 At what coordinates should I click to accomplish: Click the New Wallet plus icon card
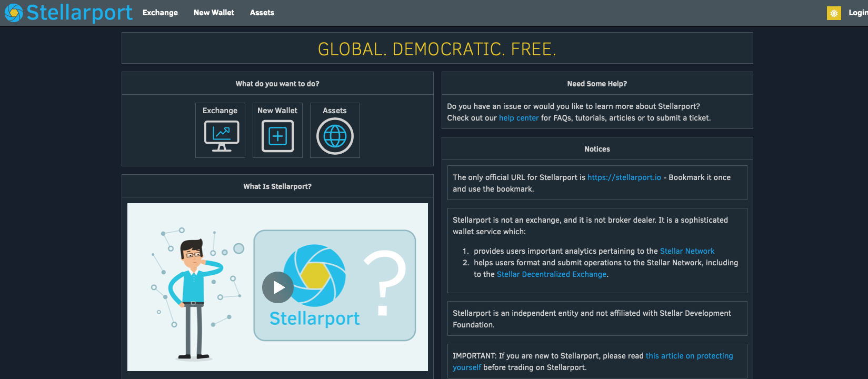coord(277,130)
